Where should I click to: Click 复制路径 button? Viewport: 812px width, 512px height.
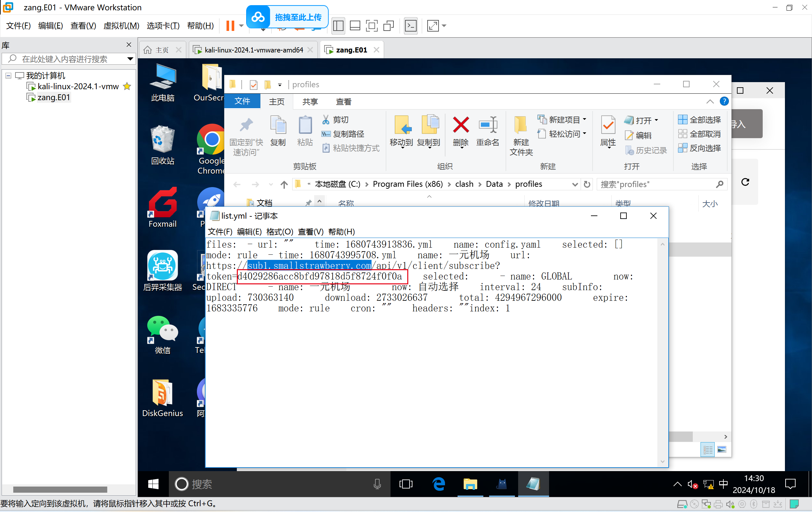[x=343, y=134]
